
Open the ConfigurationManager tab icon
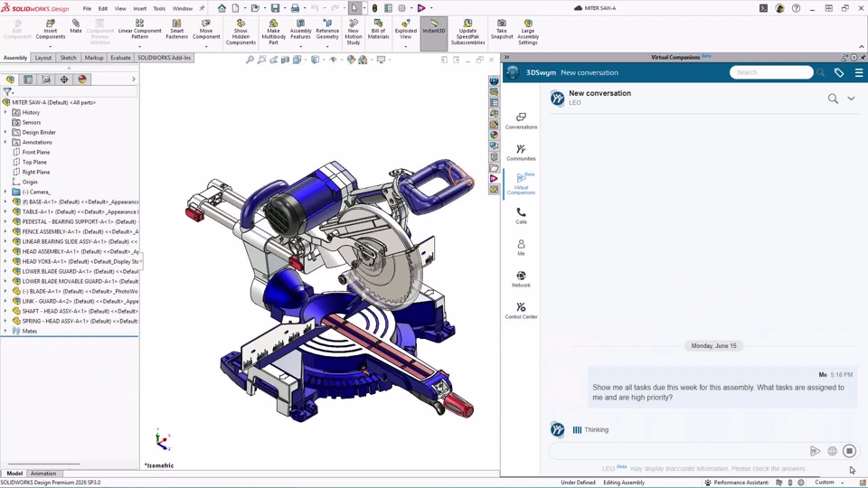[x=46, y=80]
